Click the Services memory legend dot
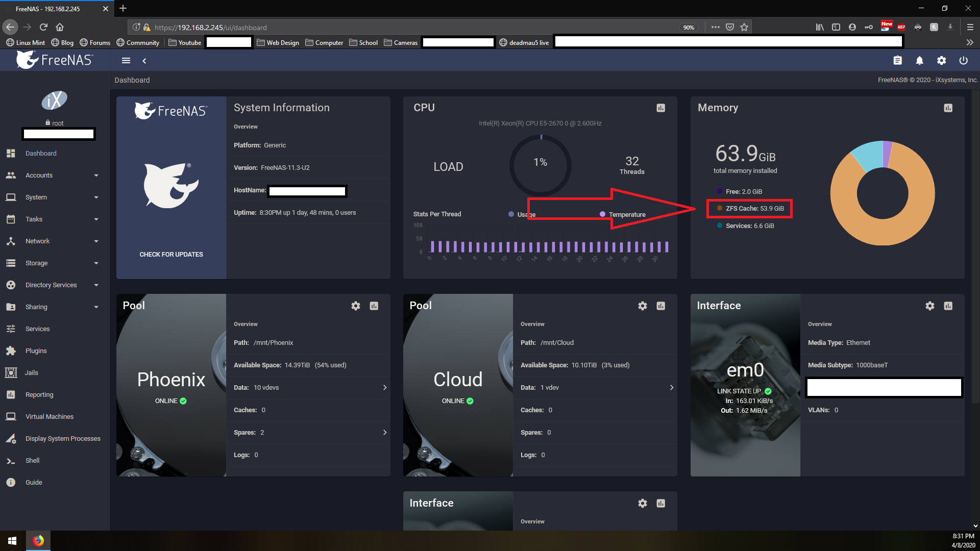 tap(720, 226)
